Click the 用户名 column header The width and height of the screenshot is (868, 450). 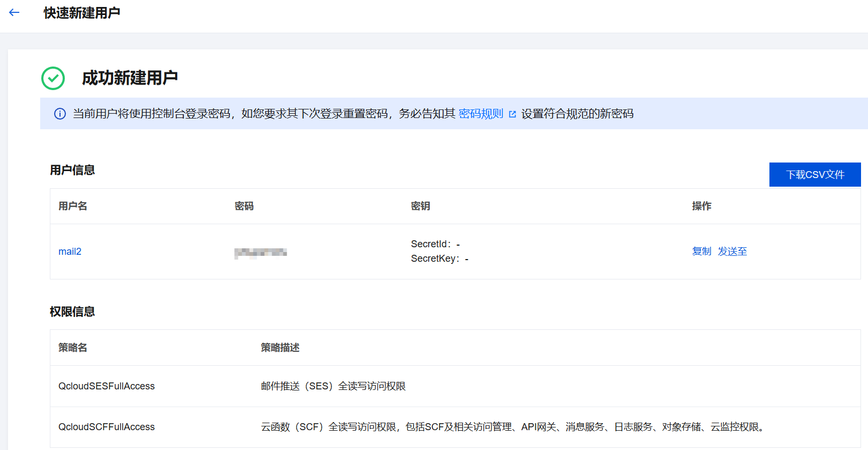click(x=73, y=206)
